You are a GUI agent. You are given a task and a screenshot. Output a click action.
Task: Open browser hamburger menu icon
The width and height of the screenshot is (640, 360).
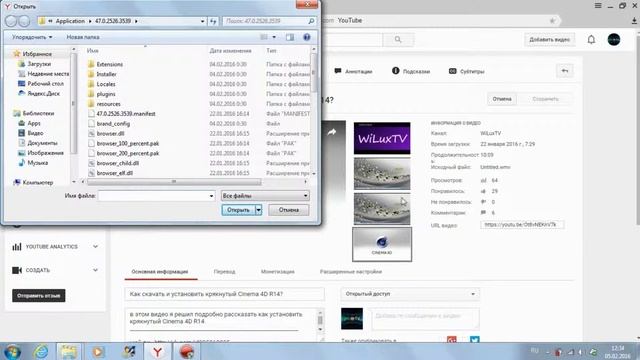tap(598, 6)
